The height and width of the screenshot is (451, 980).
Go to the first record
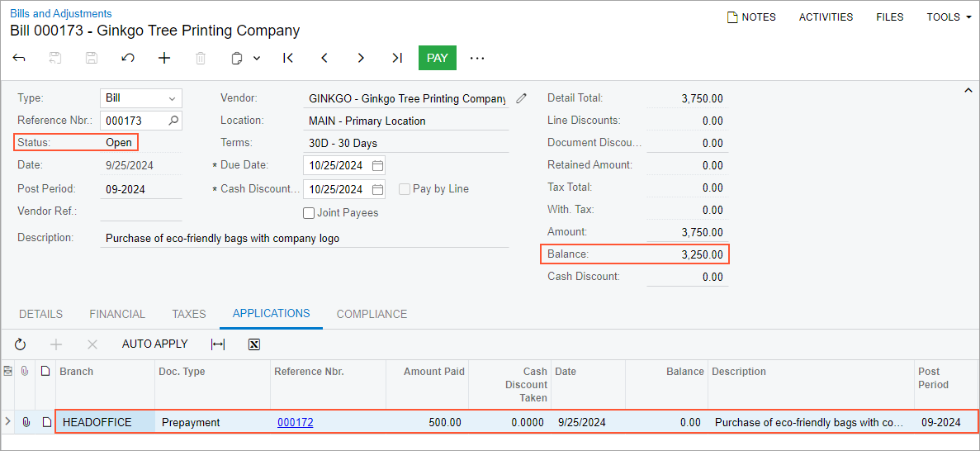[x=288, y=58]
